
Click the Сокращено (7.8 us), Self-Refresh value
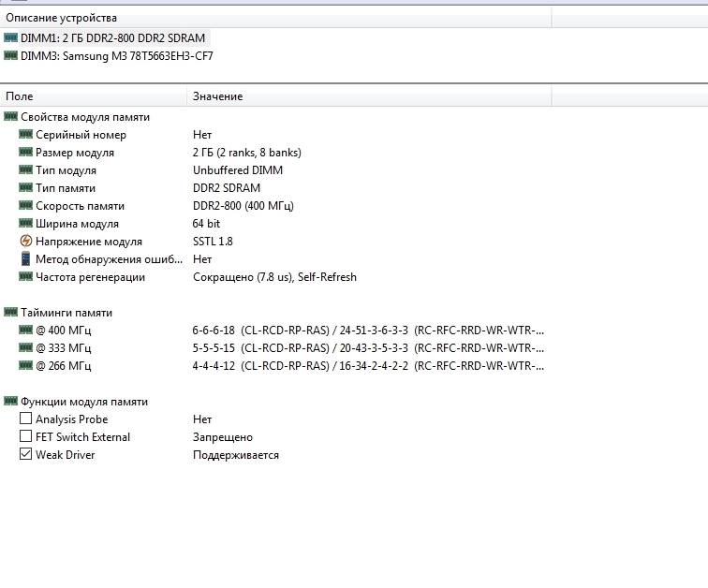point(275,277)
